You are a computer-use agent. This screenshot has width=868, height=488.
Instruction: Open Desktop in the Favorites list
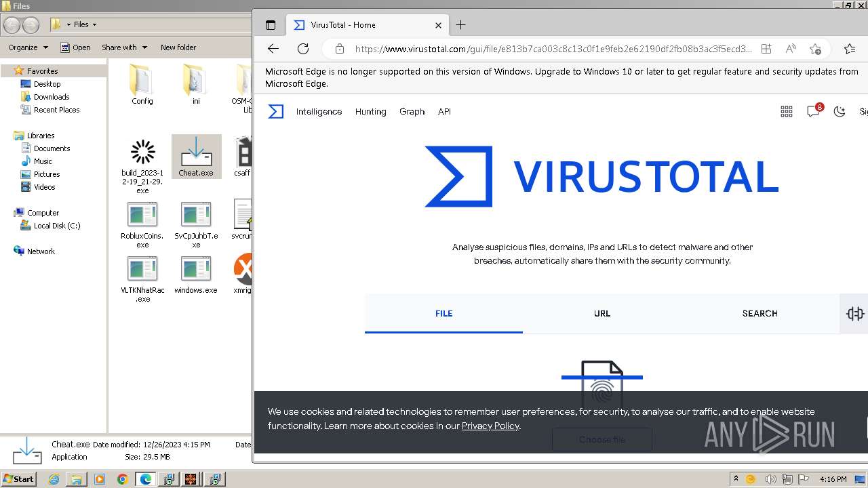(x=47, y=84)
